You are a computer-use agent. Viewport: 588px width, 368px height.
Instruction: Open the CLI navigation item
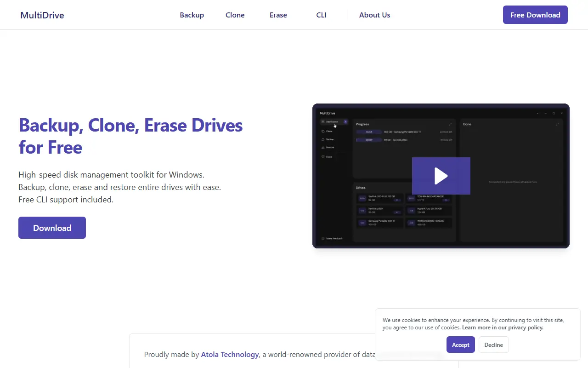[322, 15]
